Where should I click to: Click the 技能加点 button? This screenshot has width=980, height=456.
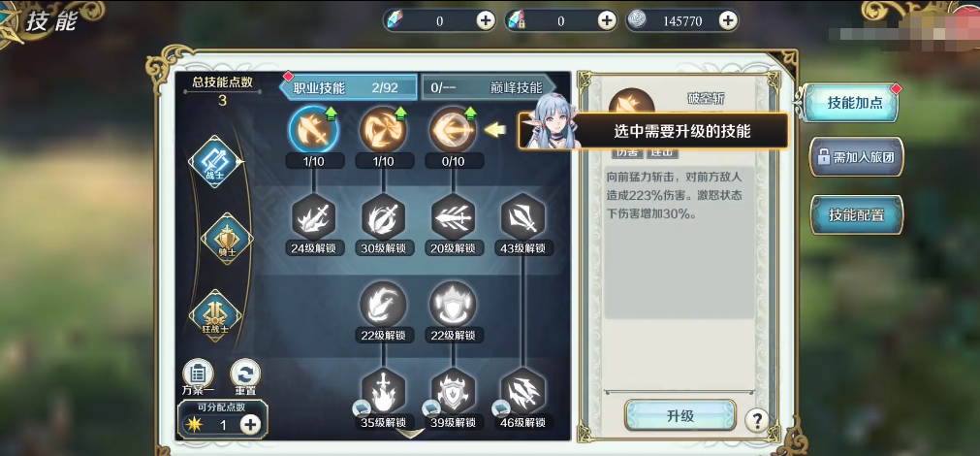(854, 103)
